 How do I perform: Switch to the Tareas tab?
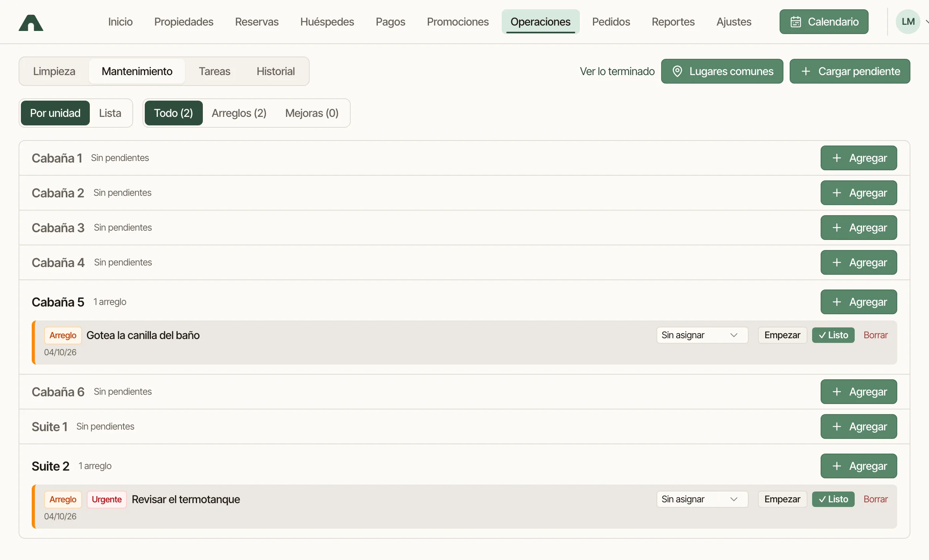pyautogui.click(x=214, y=71)
